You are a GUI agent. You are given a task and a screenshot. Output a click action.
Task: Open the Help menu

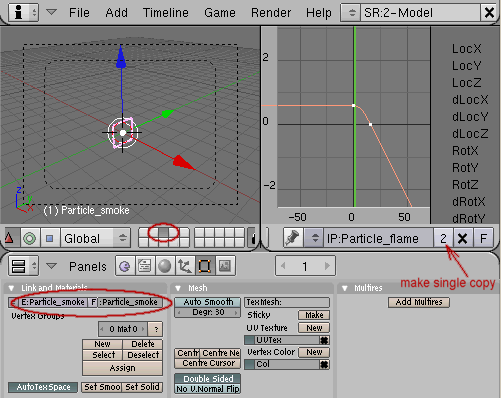tap(319, 13)
